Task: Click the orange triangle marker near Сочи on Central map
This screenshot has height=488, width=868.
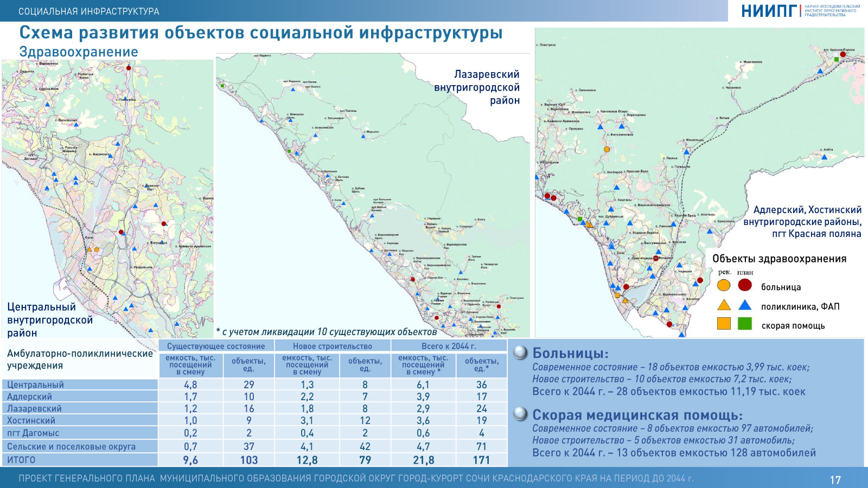Action: (90, 249)
